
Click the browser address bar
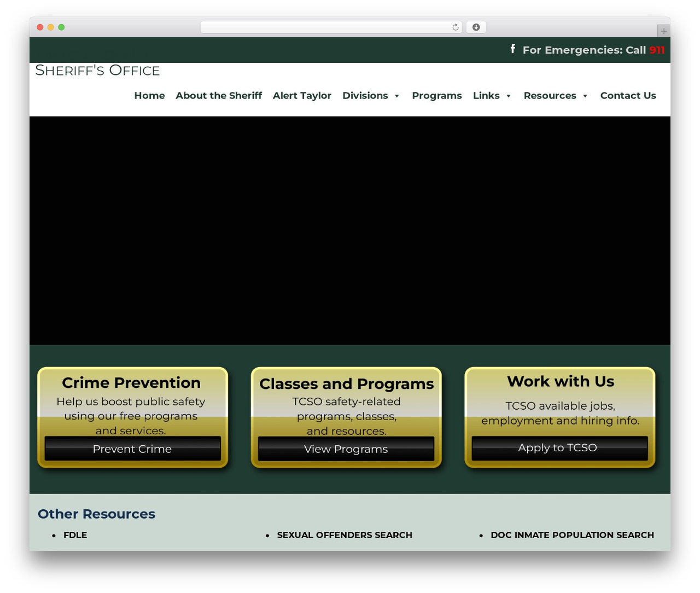[x=331, y=27]
